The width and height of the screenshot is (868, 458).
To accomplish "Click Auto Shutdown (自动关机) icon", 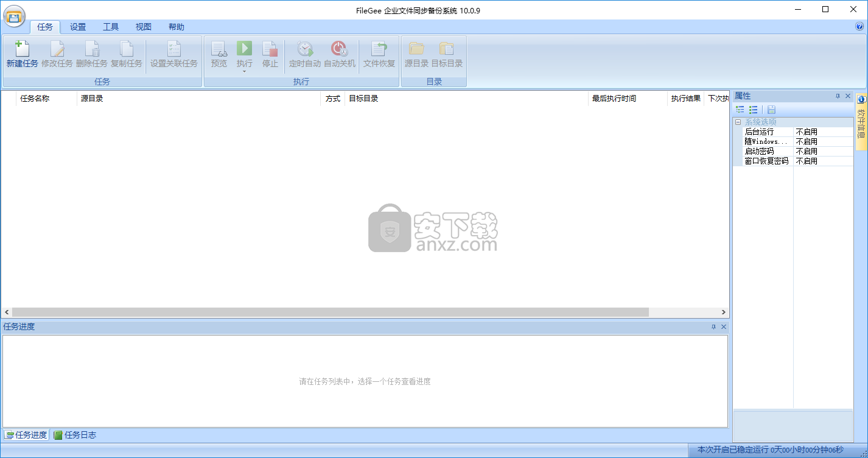I will (339, 49).
